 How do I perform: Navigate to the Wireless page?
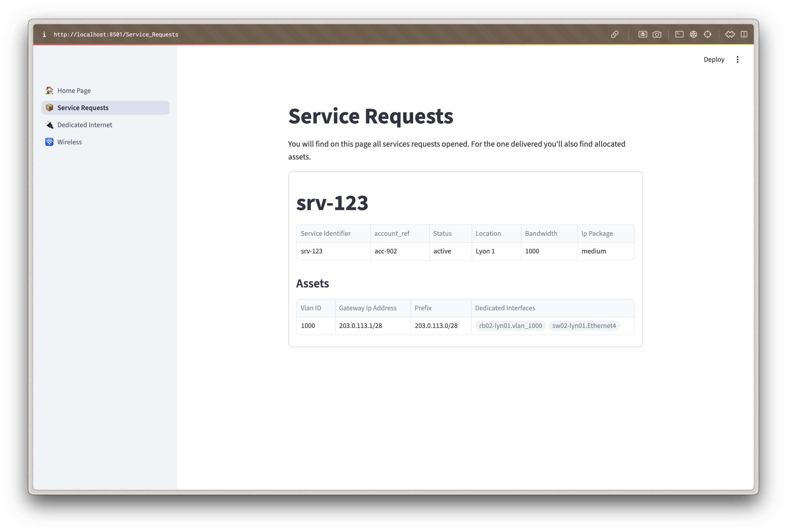coord(70,142)
